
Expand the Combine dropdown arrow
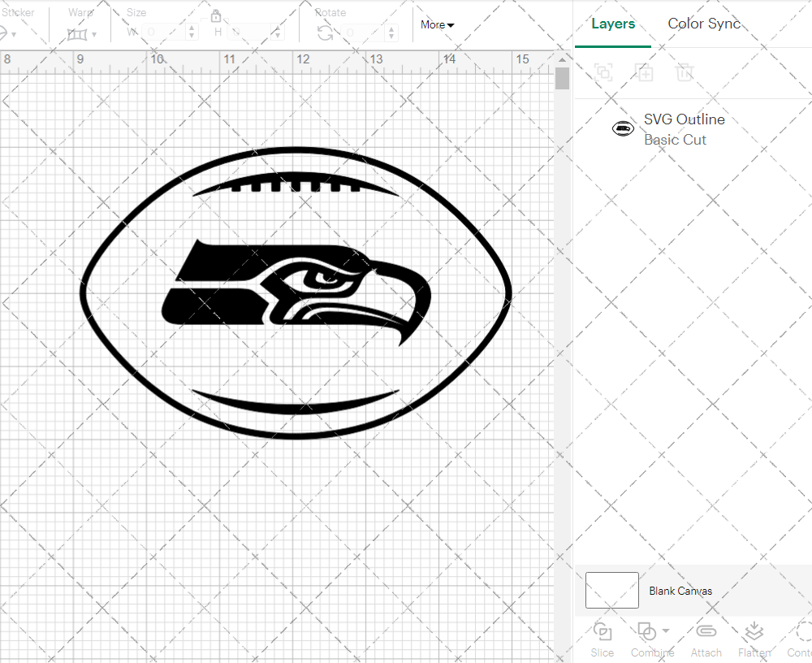(x=666, y=630)
